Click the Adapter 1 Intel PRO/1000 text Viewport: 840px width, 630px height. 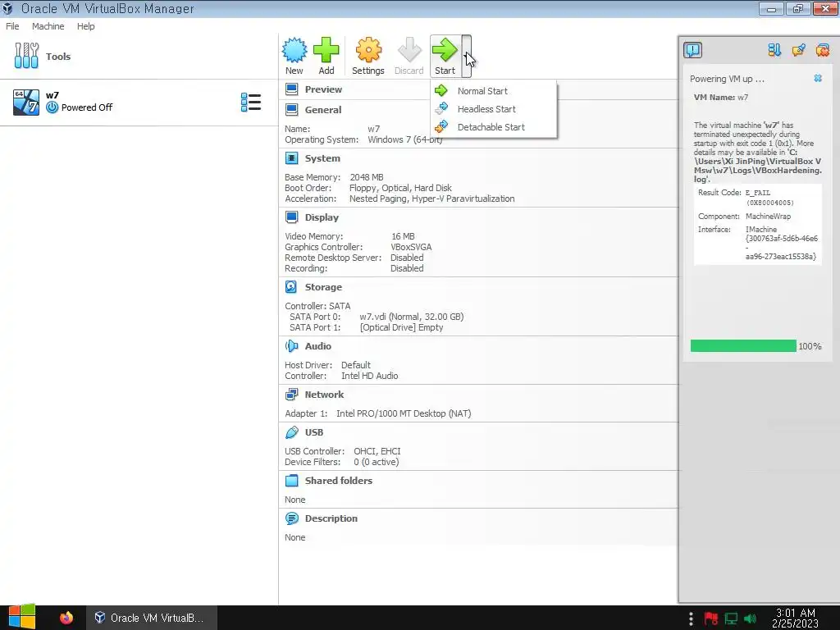(x=404, y=413)
